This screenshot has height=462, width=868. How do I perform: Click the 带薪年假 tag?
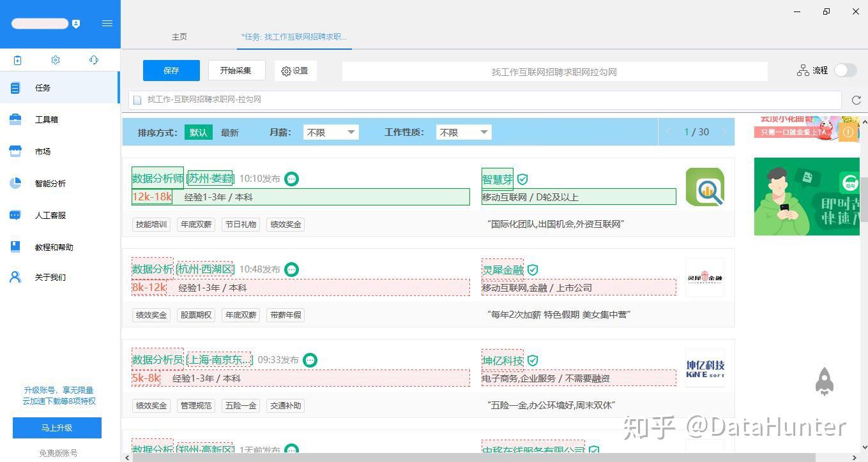click(286, 315)
